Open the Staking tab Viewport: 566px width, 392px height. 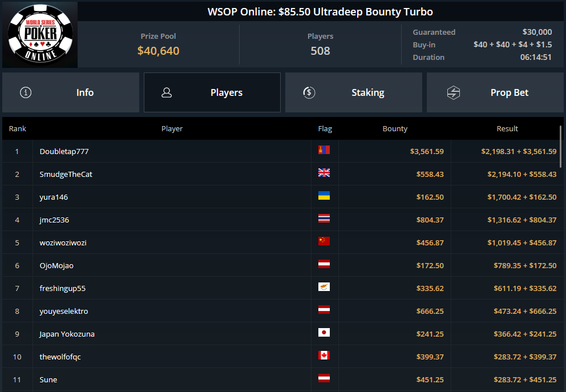tap(354, 92)
